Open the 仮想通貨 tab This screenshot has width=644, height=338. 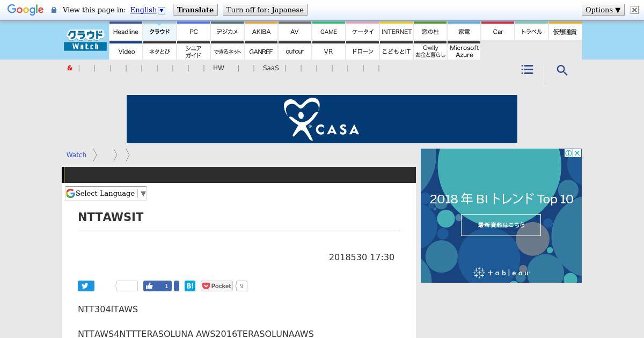pos(565,32)
